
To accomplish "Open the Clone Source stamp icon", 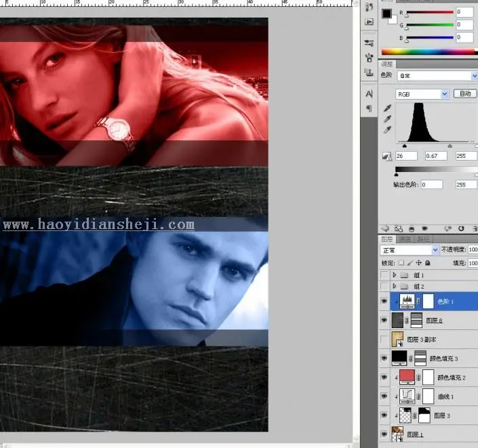I will tap(369, 73).
